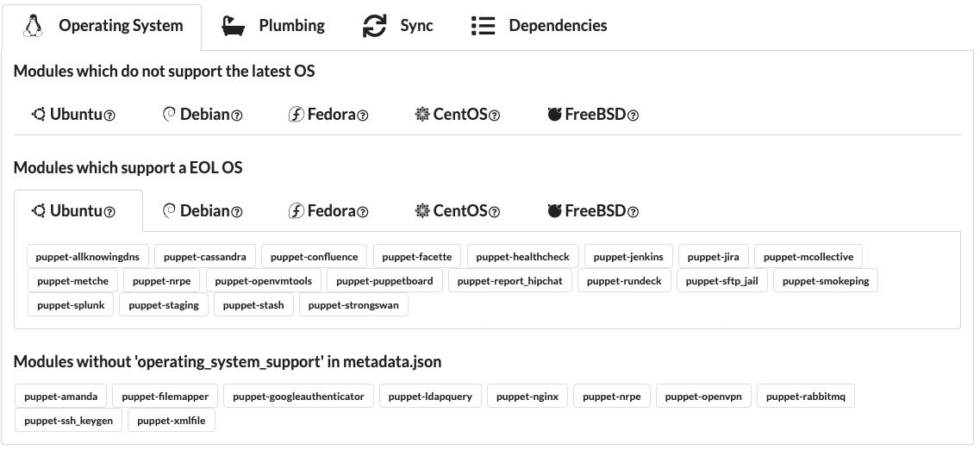
Task: Open the puppet-openvpn module
Action: tap(703, 397)
